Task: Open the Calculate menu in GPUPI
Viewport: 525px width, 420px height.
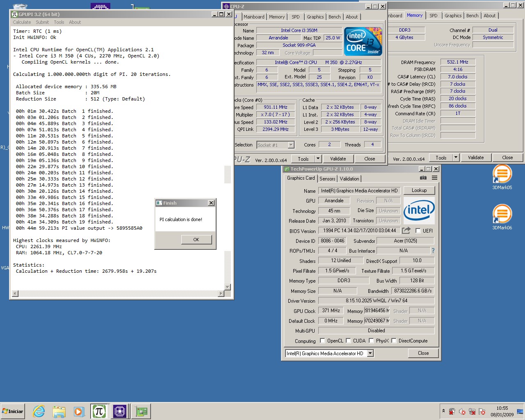Action: coord(22,22)
